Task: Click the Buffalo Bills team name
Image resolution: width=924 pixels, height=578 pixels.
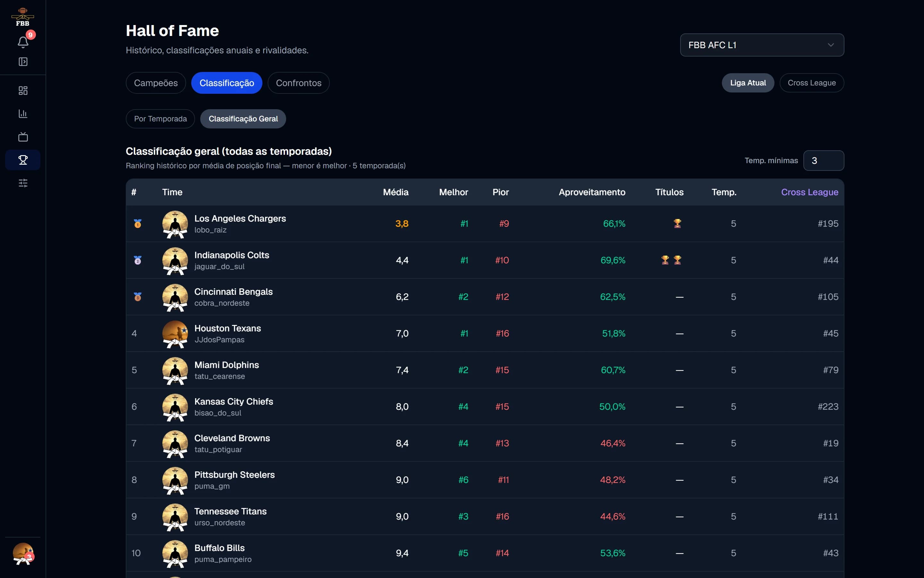Action: pos(219,548)
